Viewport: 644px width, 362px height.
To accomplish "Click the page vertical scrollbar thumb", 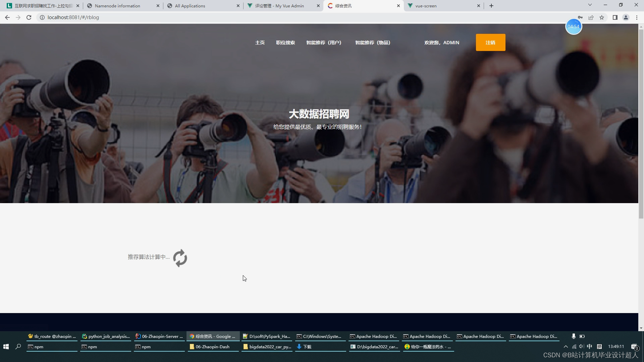I will pos(641,124).
